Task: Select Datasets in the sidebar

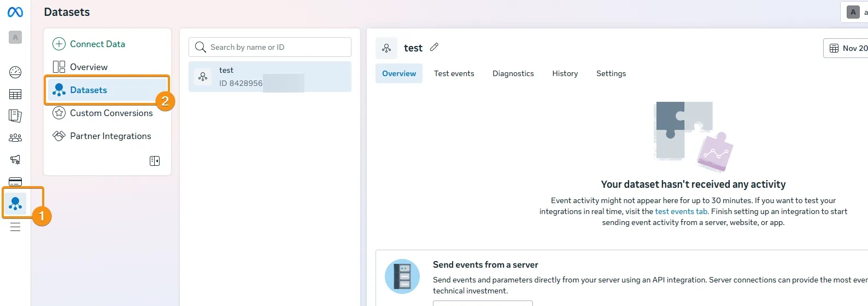Action: click(107, 90)
